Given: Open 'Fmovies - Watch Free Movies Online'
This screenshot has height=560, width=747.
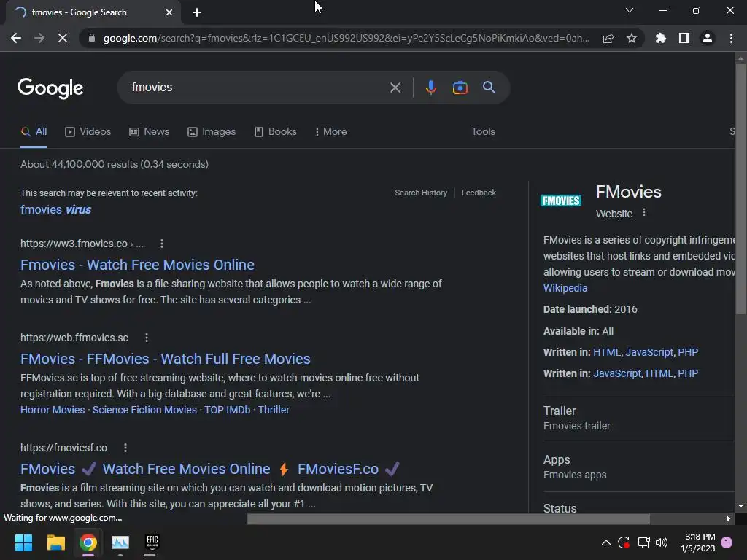Looking at the screenshot, I should tap(137, 265).
